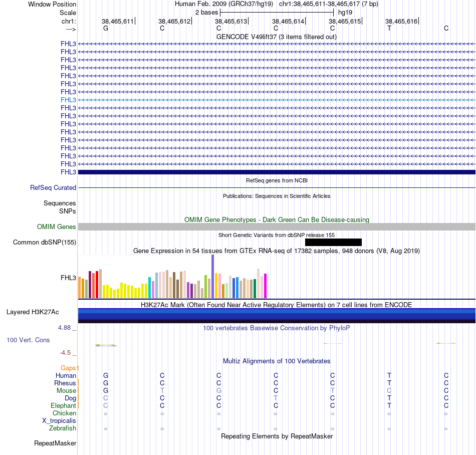The image size is (476, 455).
Task: Click the RefSeq Curated track label
Action: click(53, 187)
